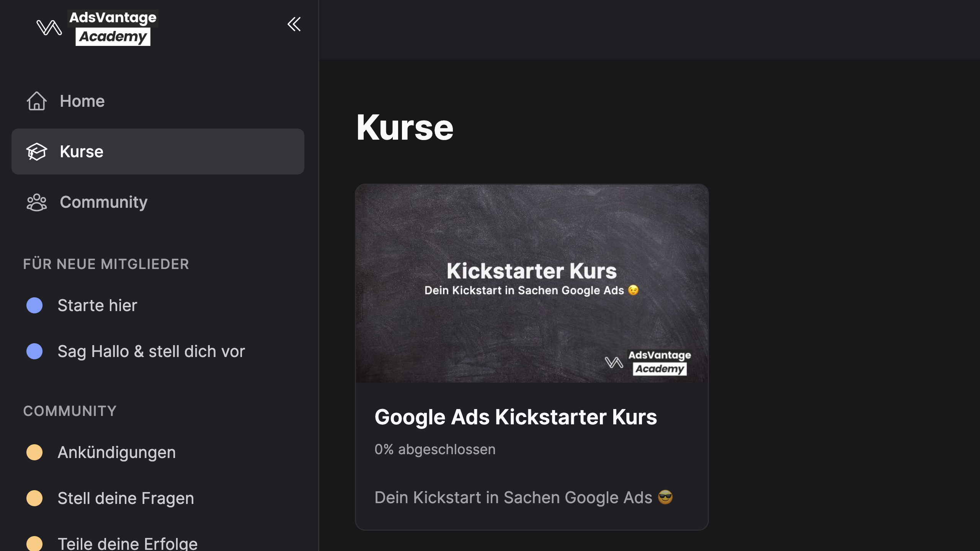
Task: Click the Community navigation link
Action: click(104, 201)
